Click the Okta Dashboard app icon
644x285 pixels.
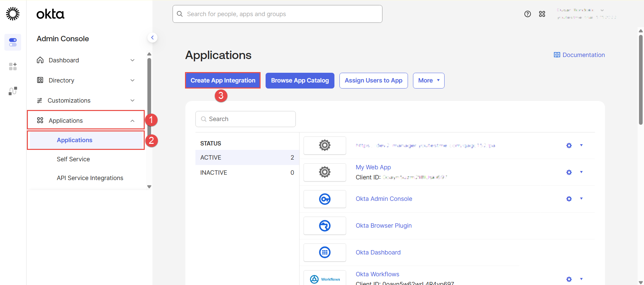coord(324,252)
